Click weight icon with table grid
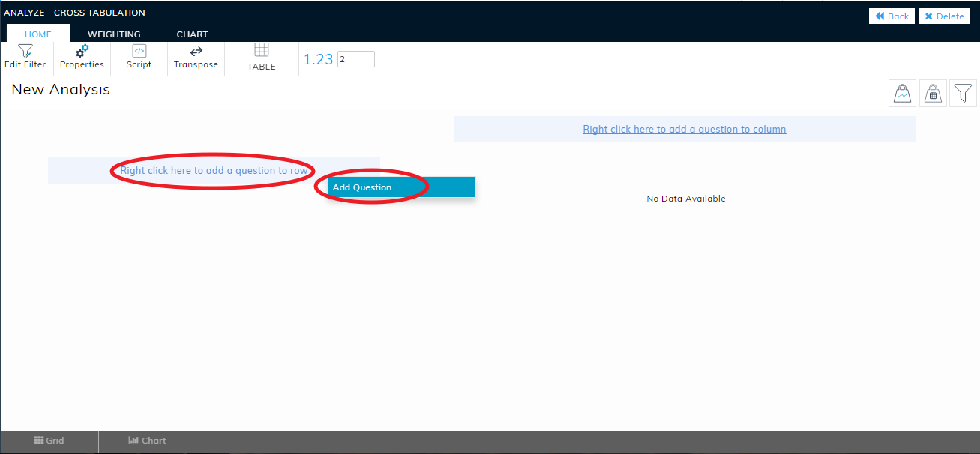The image size is (980, 454). 933,94
